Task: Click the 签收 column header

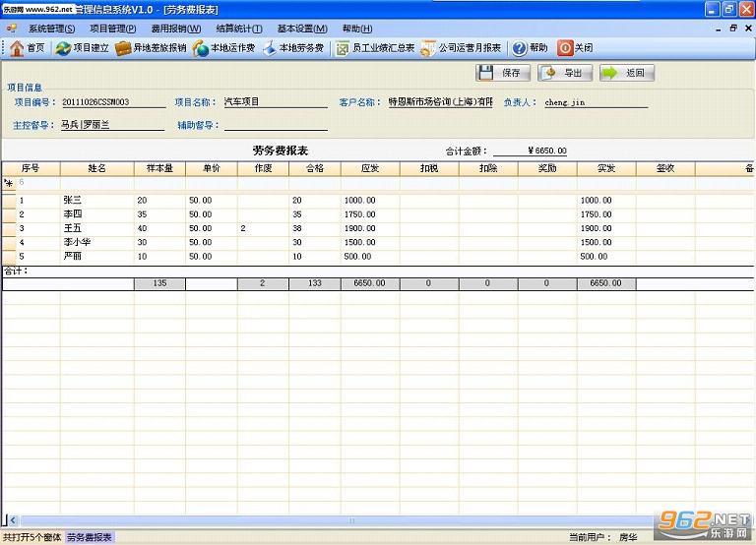Action: 665,168
